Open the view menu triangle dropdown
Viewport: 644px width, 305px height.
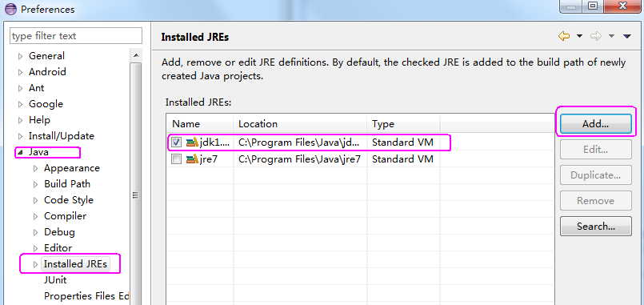pyautogui.click(x=626, y=37)
